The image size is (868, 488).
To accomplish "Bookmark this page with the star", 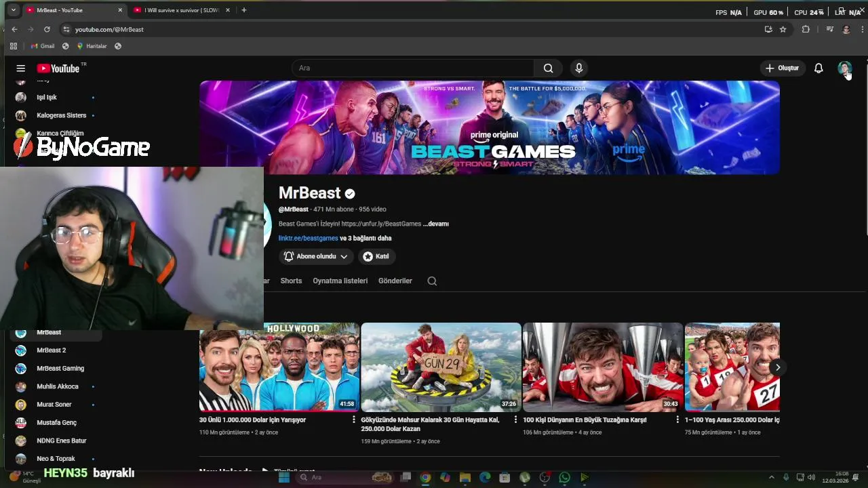I will pos(783,29).
